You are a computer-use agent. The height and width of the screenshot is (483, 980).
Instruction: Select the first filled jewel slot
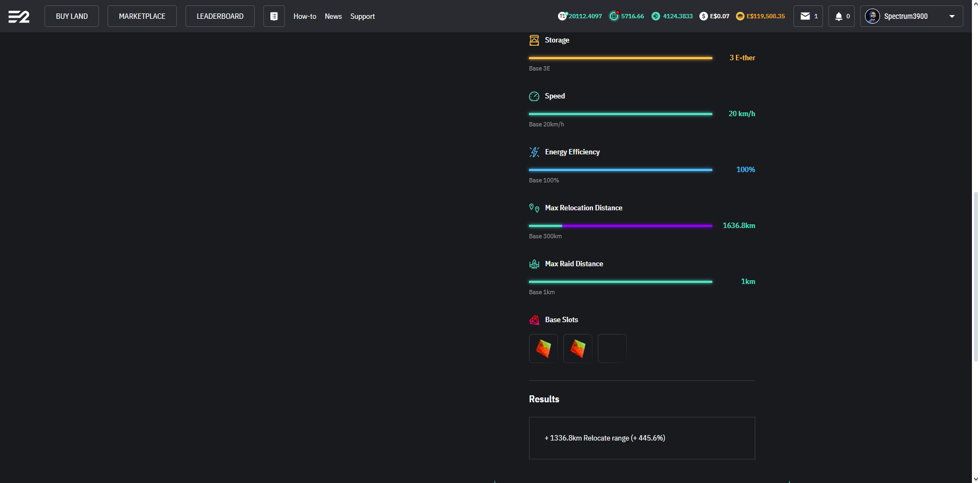[x=543, y=349]
